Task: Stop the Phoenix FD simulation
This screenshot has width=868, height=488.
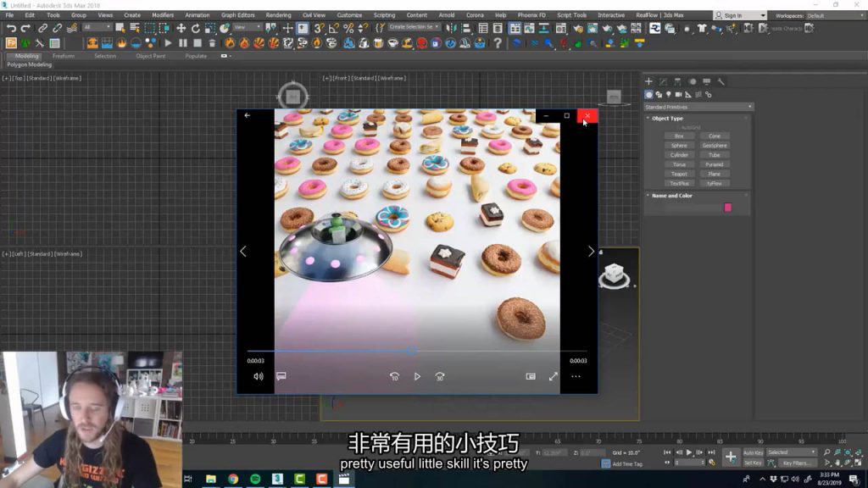Action: click(x=198, y=43)
